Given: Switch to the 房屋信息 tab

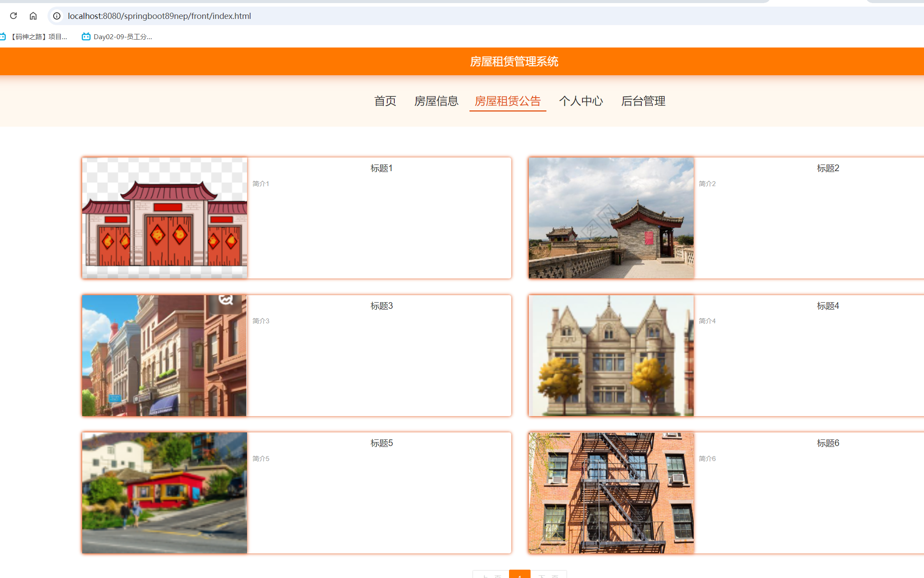Looking at the screenshot, I should (x=436, y=101).
